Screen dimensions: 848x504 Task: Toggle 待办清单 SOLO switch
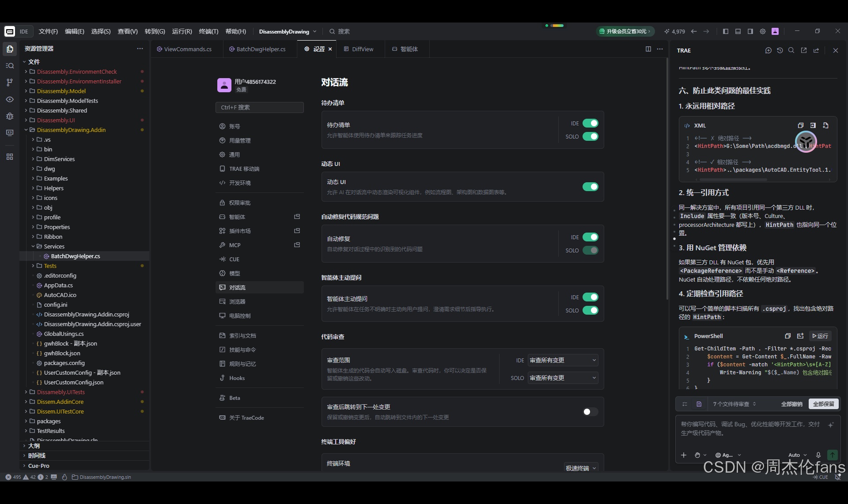click(591, 136)
